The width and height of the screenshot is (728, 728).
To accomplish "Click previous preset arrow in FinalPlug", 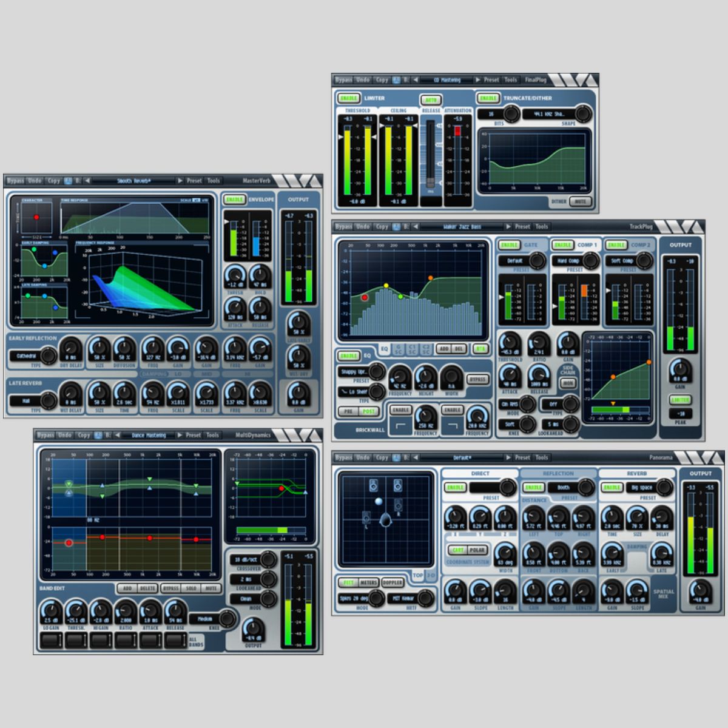I will (416, 79).
